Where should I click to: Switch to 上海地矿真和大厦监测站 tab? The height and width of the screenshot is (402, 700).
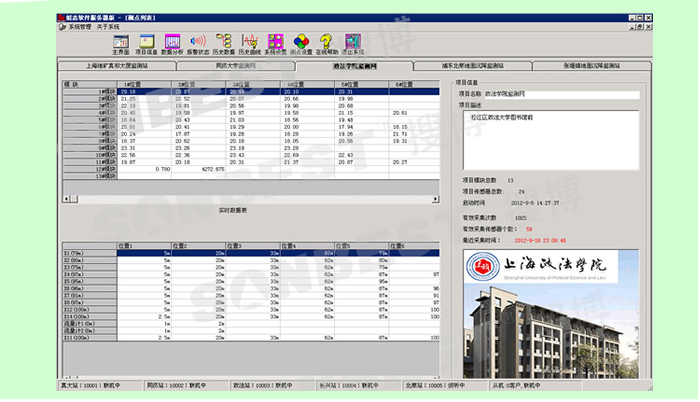[119, 65]
